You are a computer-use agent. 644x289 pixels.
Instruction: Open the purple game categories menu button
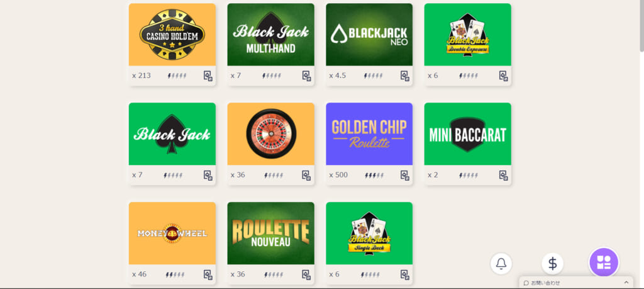coord(604,263)
